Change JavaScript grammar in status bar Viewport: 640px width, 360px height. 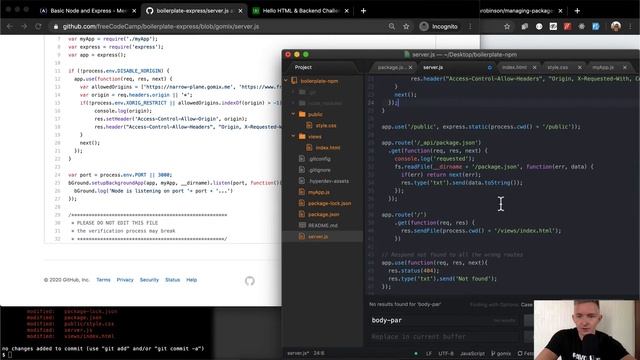(x=472, y=353)
